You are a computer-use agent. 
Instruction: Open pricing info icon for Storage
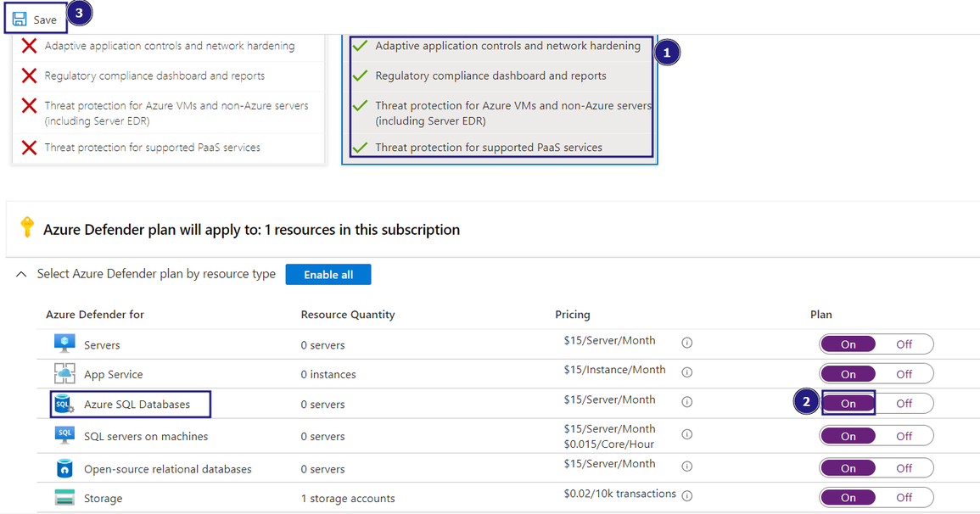(687, 496)
